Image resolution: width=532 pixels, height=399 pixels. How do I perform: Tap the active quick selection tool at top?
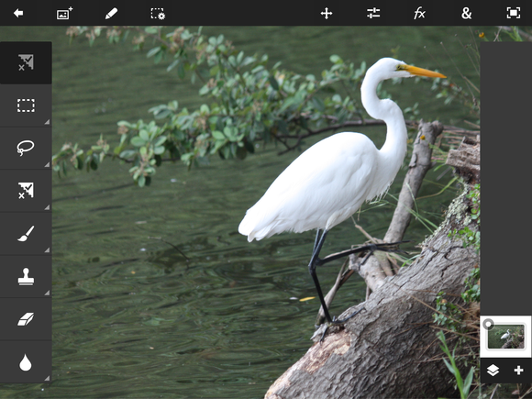point(26,62)
